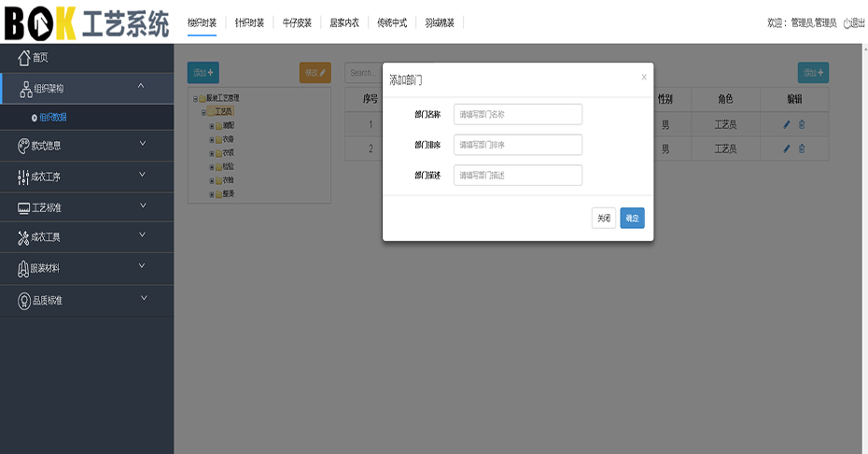Screen dimensions: 868x454
Task: Close the 添加部门 dialog with the X
Action: click(643, 78)
